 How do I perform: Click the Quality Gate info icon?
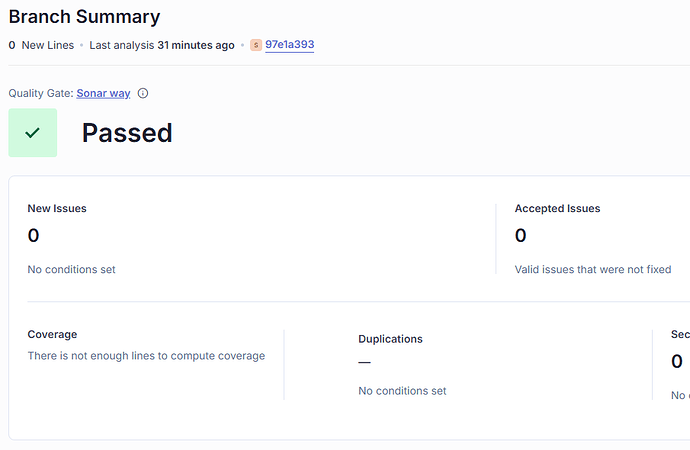point(143,93)
